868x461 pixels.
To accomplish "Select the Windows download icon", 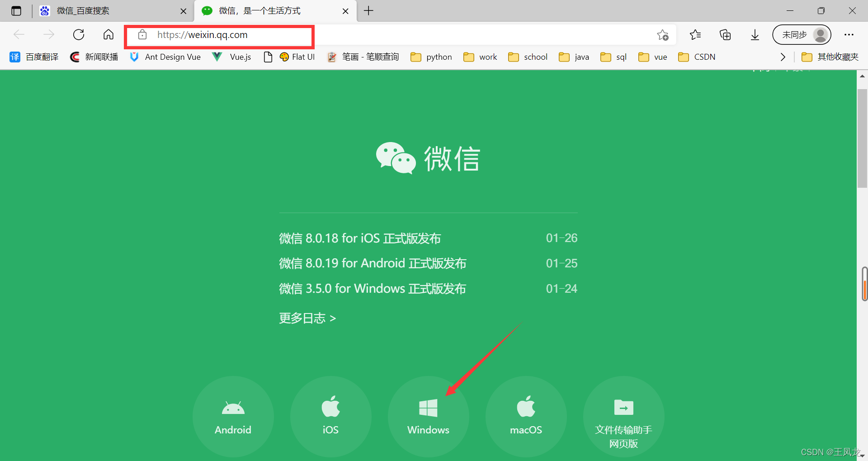I will [x=429, y=417].
